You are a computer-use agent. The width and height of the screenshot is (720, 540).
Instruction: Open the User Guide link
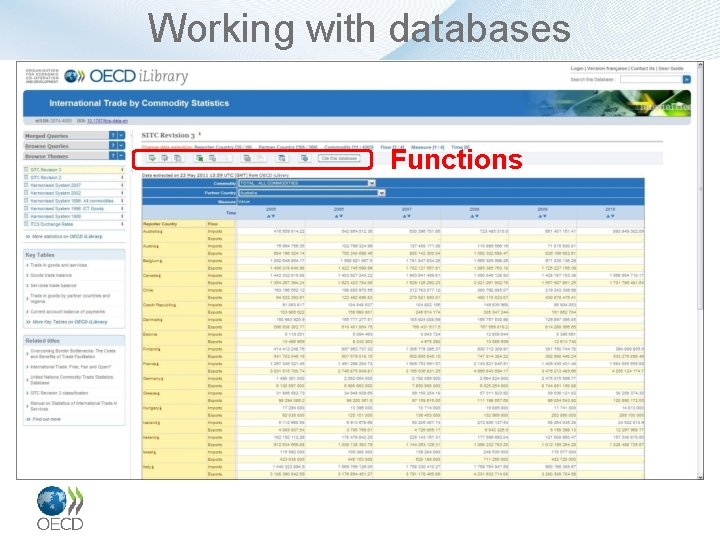(x=671, y=68)
